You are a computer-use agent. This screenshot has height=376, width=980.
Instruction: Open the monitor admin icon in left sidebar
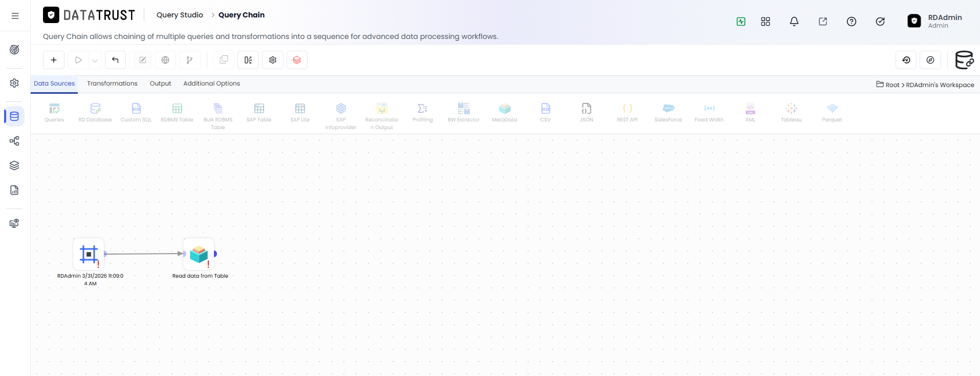[15, 223]
